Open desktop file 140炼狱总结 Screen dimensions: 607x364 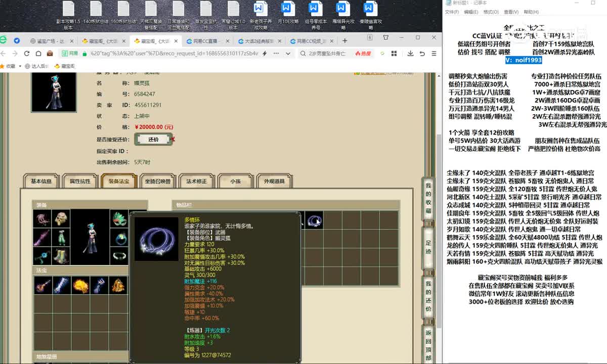(x=96, y=15)
